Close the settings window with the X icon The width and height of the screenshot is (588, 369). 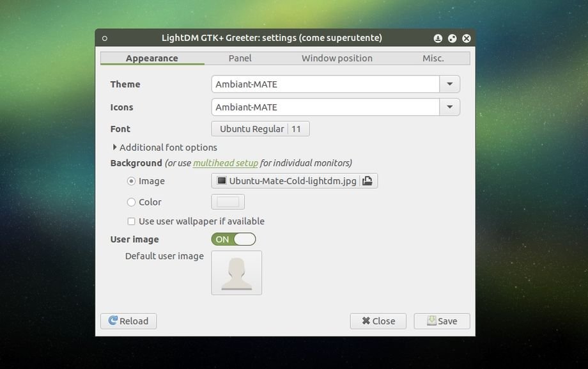[x=467, y=38]
